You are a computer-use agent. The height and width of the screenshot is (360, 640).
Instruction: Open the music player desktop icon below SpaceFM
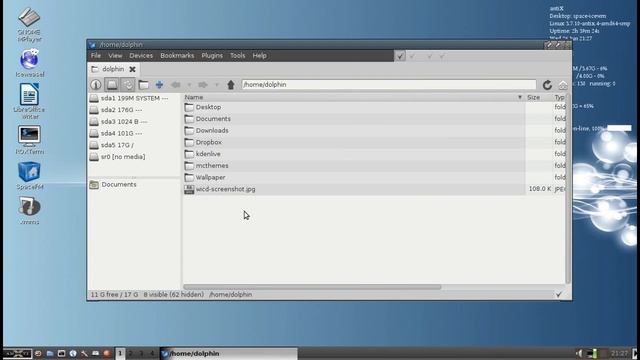29,211
